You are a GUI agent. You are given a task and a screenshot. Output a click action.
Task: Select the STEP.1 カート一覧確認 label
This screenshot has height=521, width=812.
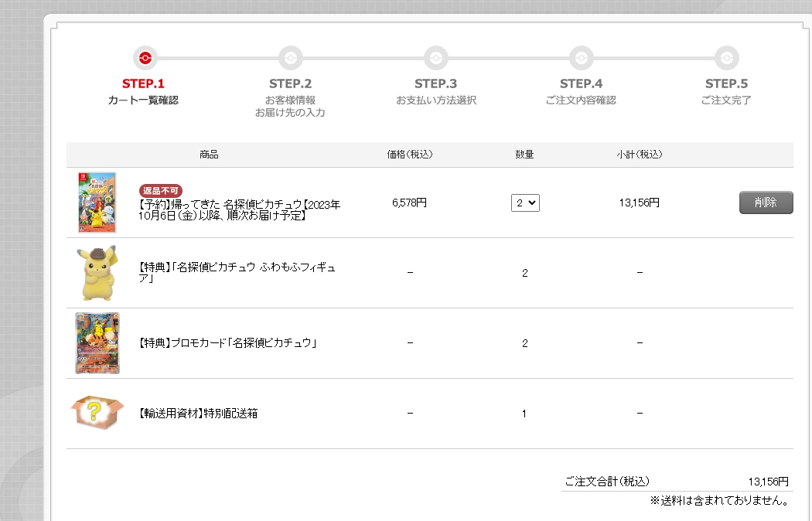pyautogui.click(x=143, y=100)
